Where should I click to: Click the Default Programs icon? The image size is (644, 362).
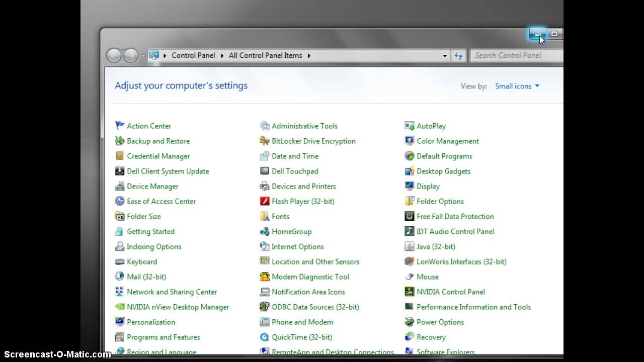point(409,156)
